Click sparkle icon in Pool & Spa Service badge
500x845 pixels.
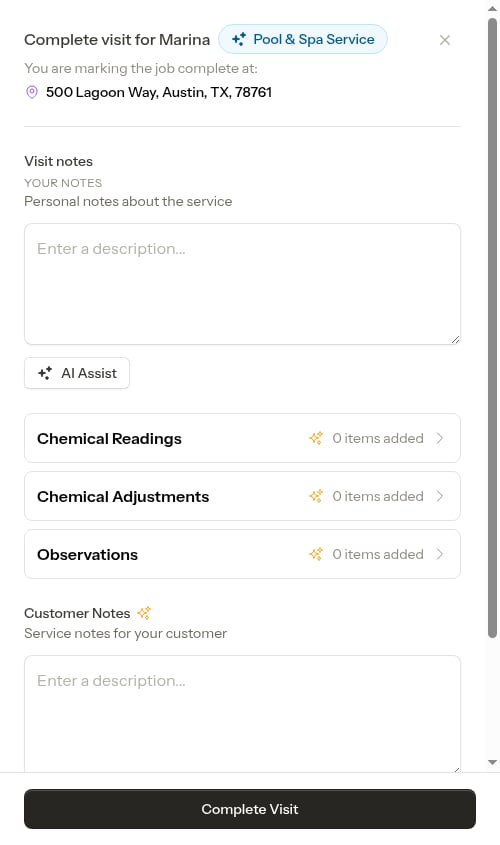tap(239, 39)
